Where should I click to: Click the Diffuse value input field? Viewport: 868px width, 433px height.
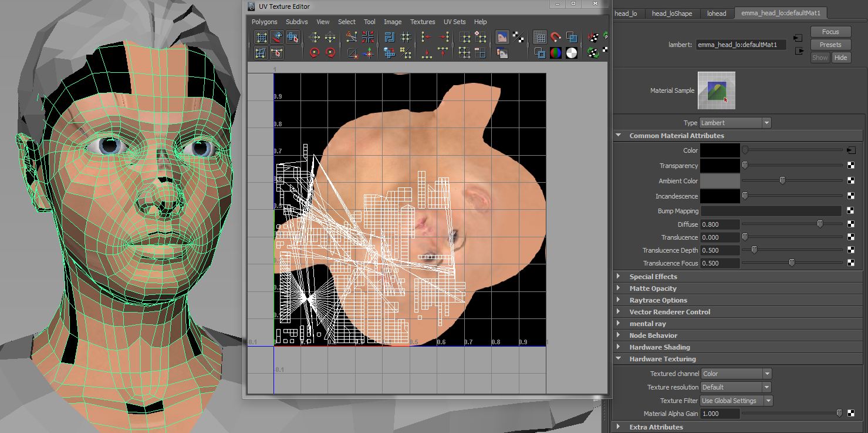point(720,224)
